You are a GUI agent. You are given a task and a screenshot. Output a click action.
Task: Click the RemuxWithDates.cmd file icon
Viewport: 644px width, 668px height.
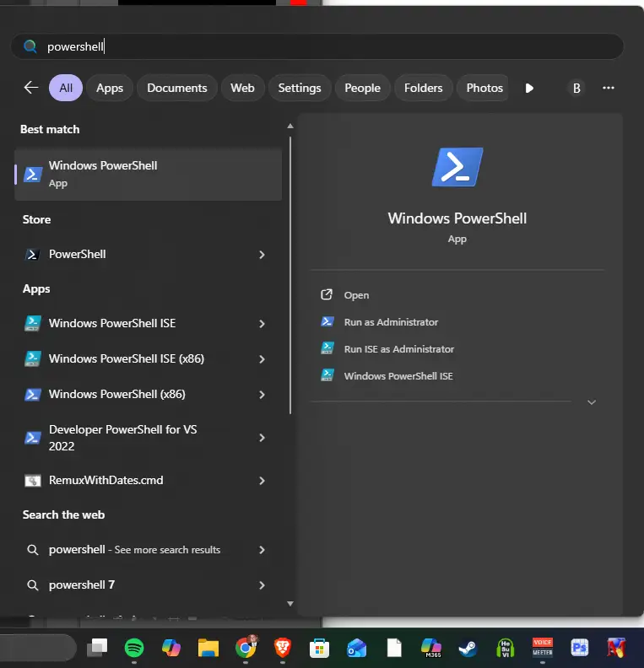point(33,481)
